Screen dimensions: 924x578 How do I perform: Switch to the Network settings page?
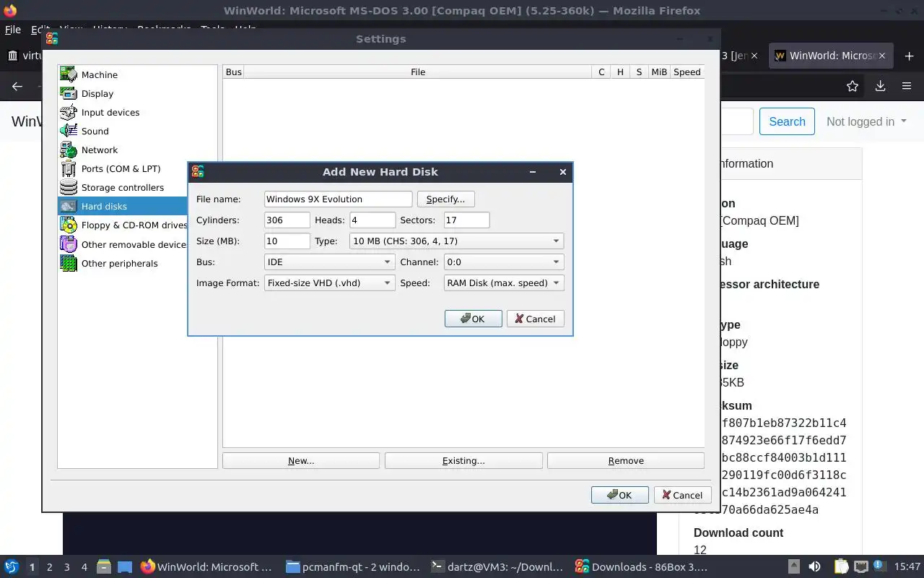click(x=137, y=150)
